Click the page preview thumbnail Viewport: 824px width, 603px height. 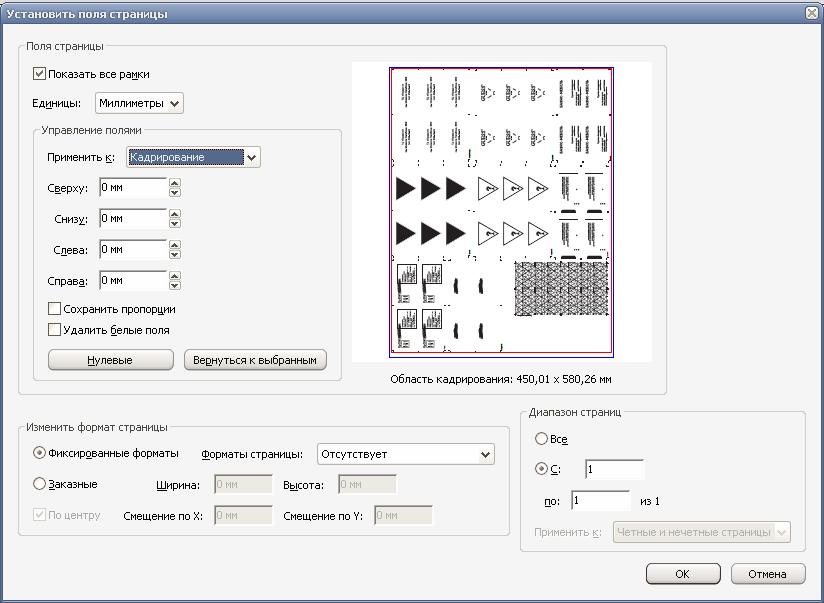(501, 212)
